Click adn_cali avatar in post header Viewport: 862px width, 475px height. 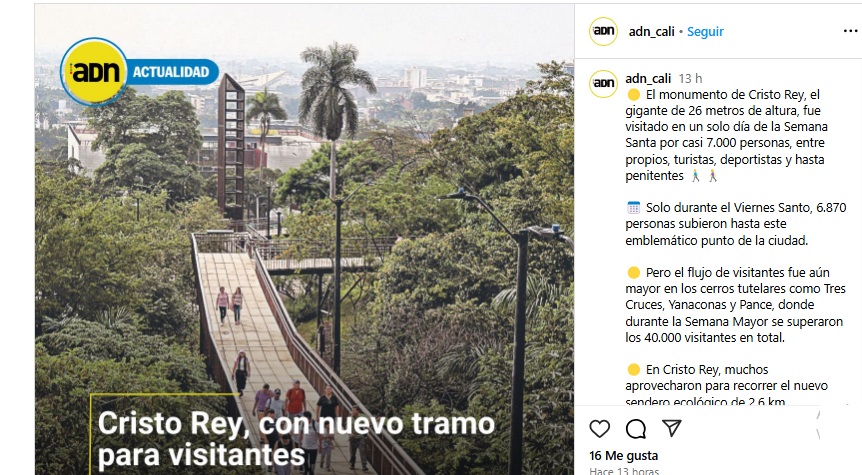604,31
